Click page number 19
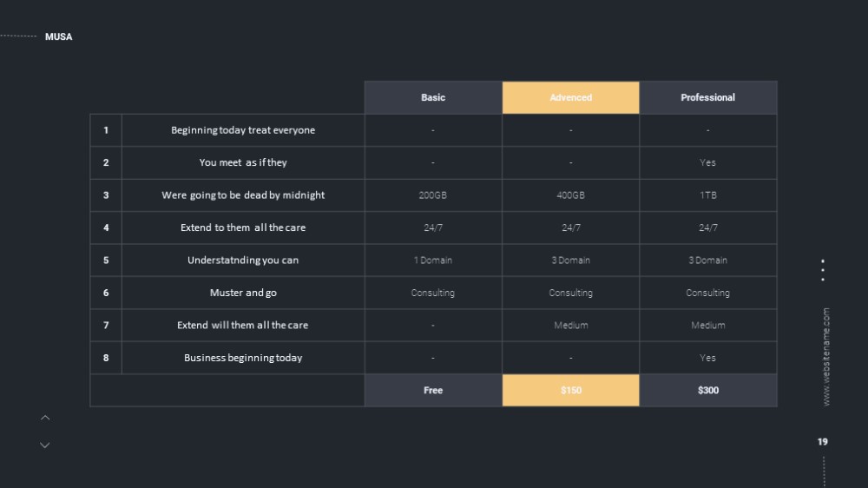 (823, 442)
